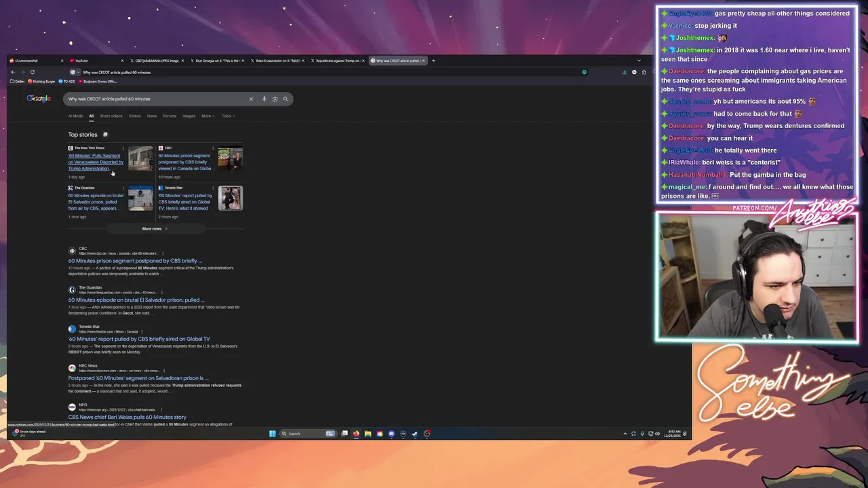Click the New York Times story thumbnail

[x=141, y=158]
